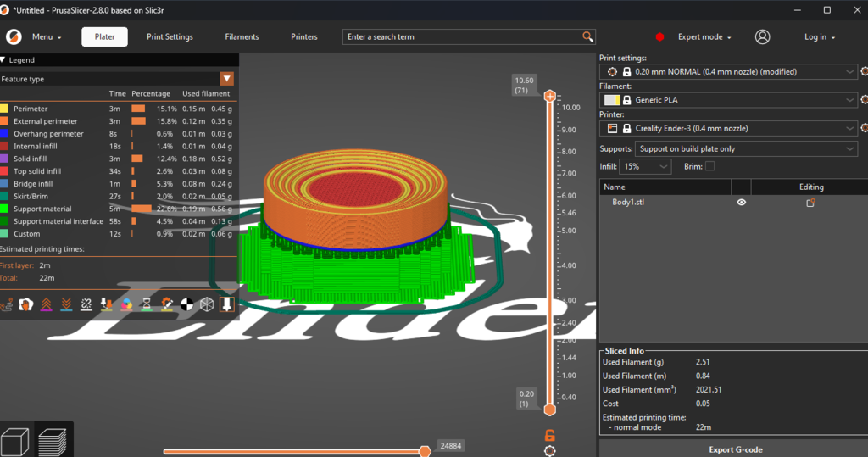Click the lock icon beside Generic PLA
The image size is (868, 457).
[626, 100]
